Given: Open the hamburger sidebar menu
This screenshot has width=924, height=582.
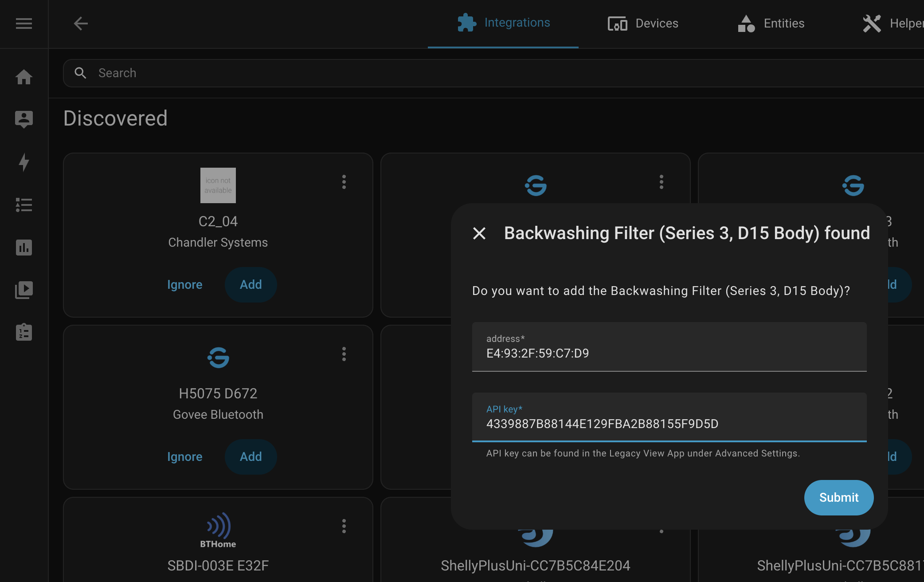Looking at the screenshot, I should [x=24, y=24].
